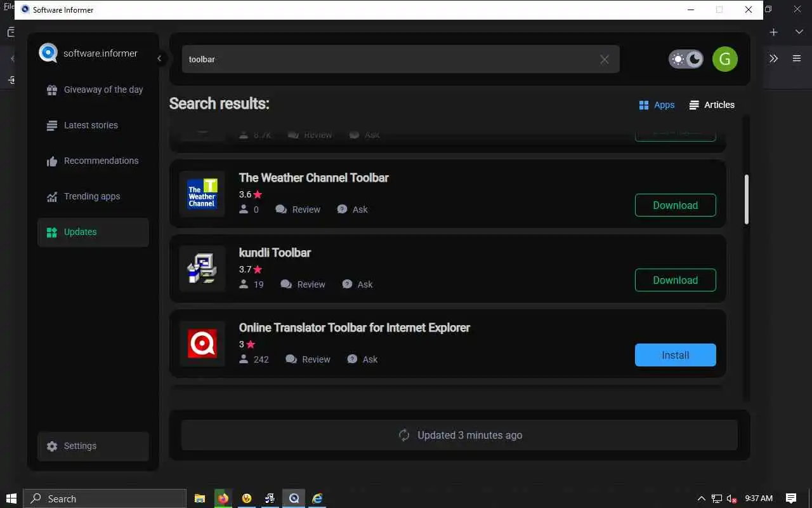Click The Weather Channel Toolbar app icon
The width and height of the screenshot is (812, 508).
pos(202,194)
